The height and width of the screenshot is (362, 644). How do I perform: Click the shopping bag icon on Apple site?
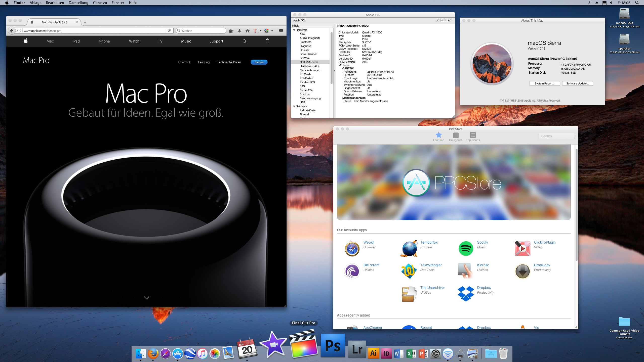pos(267,41)
